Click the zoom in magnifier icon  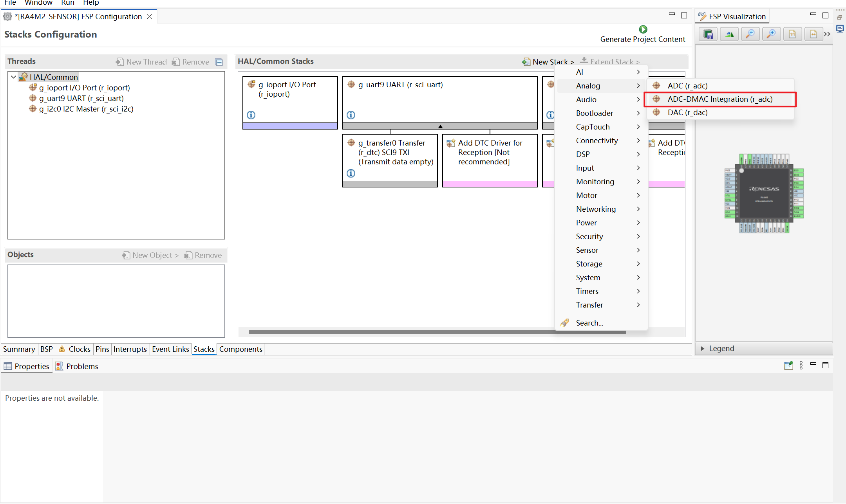click(x=771, y=34)
